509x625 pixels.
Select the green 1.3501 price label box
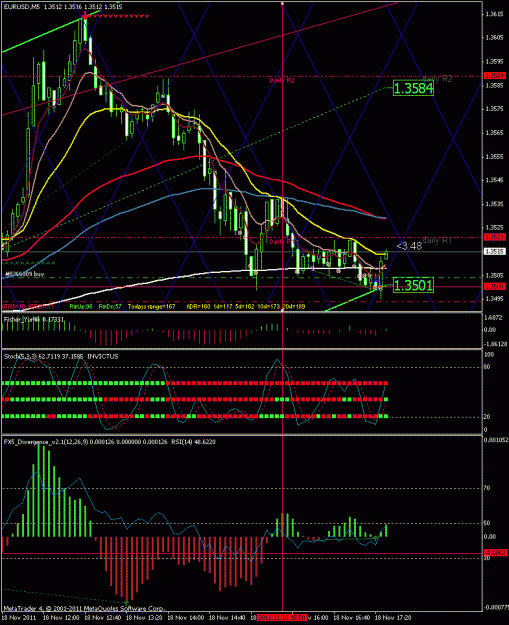(x=413, y=285)
